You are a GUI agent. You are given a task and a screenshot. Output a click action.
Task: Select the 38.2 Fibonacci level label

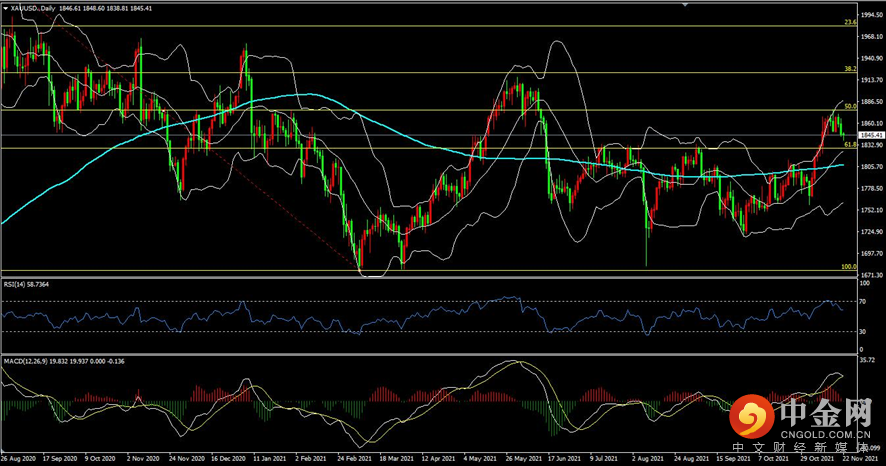click(x=850, y=69)
